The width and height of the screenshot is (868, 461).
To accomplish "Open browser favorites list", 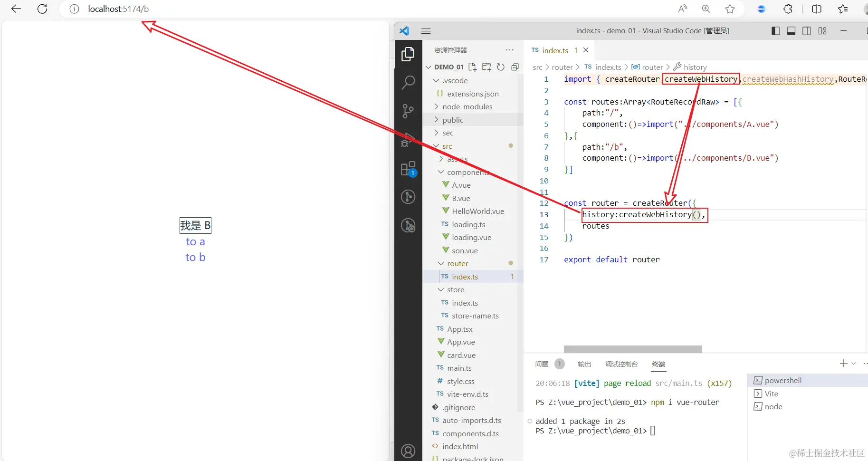I will 843,9.
